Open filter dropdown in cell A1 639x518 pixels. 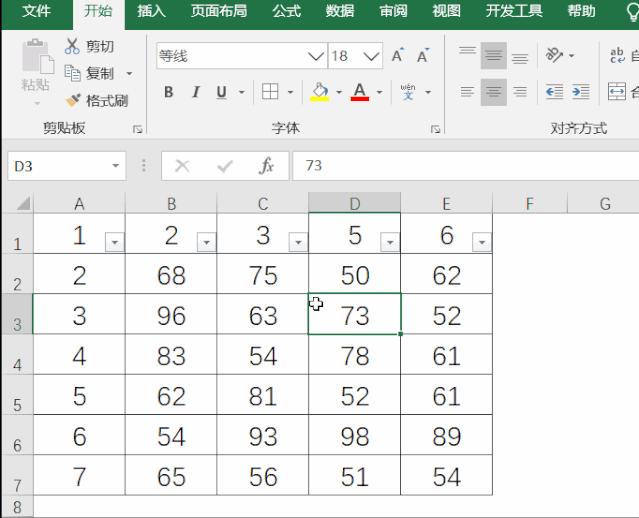click(115, 242)
